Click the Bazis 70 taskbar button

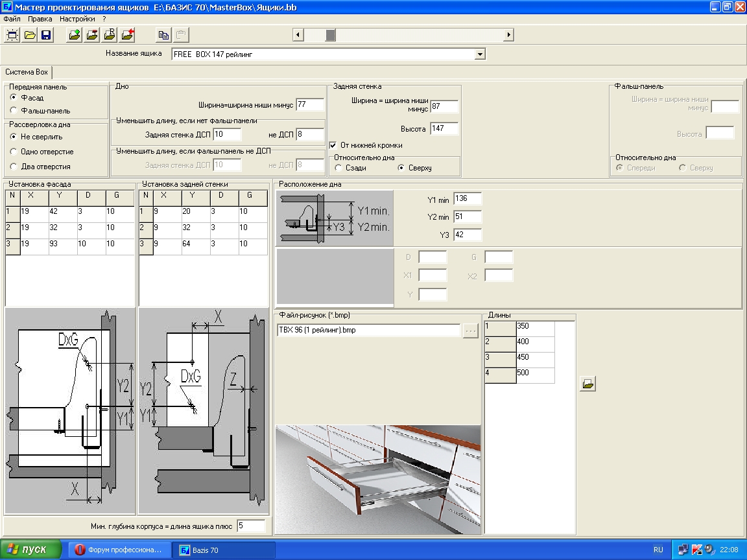pyautogui.click(x=224, y=550)
